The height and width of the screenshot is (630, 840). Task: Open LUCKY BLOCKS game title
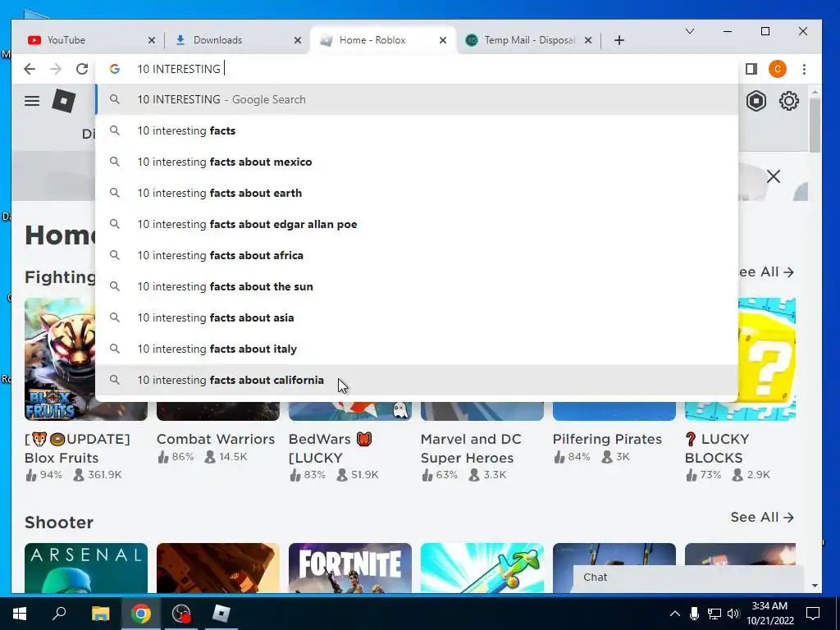coord(715,449)
